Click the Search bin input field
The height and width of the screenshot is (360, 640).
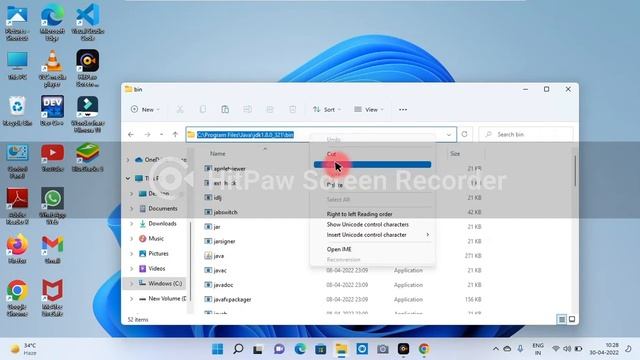coord(526,134)
